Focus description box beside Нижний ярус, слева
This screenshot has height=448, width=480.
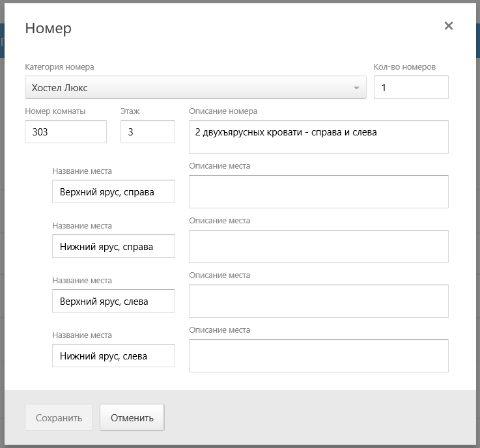coord(318,356)
